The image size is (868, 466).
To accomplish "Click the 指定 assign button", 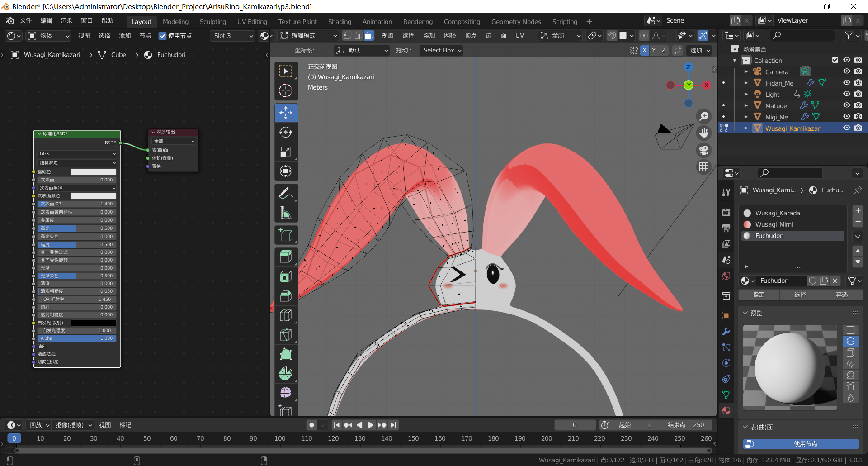I will pyautogui.click(x=759, y=295).
